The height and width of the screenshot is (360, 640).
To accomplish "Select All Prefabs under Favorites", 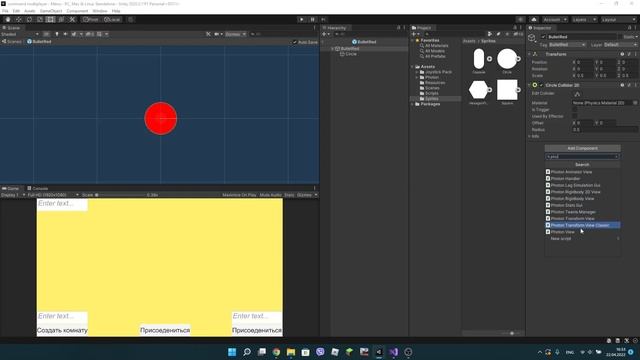I will coord(435,56).
